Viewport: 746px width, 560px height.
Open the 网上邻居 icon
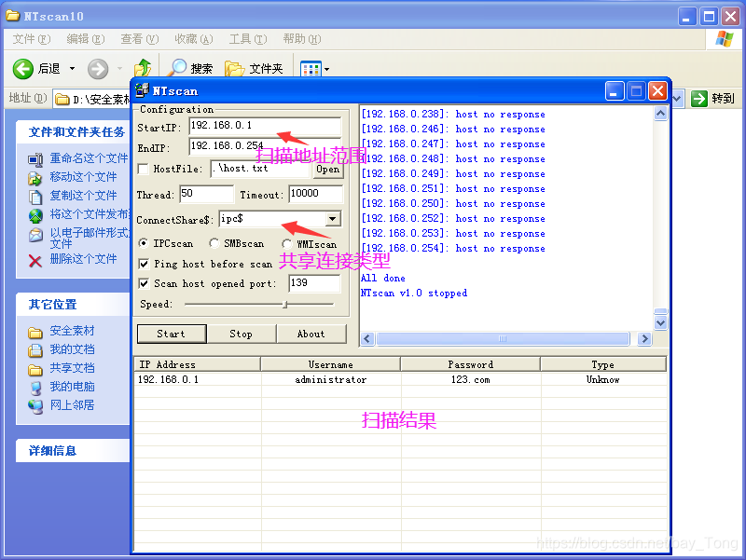click(35, 406)
